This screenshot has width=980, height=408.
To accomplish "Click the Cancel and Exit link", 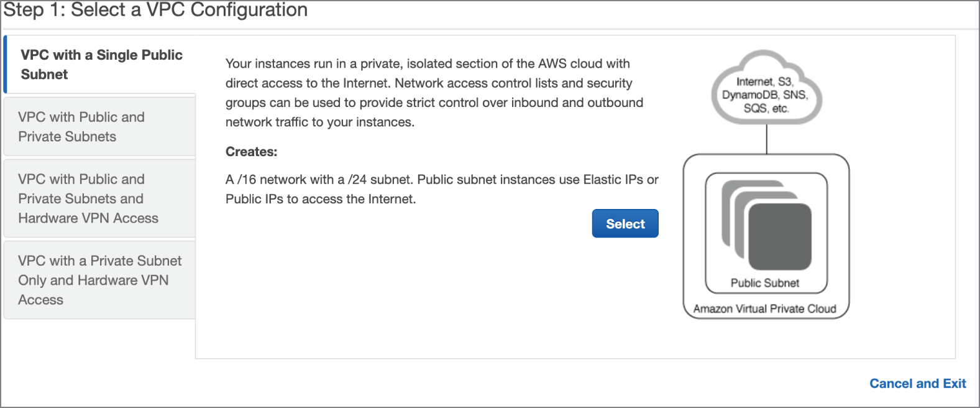I will [917, 384].
